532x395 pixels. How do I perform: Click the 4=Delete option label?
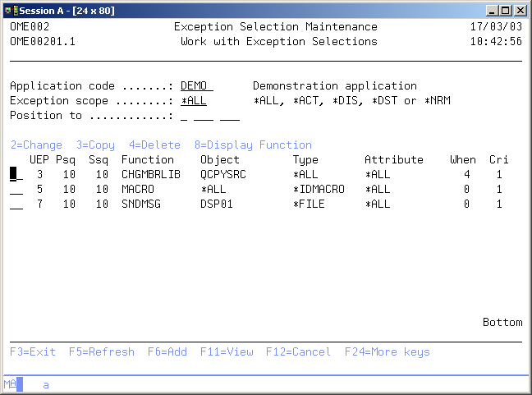pyautogui.click(x=154, y=145)
